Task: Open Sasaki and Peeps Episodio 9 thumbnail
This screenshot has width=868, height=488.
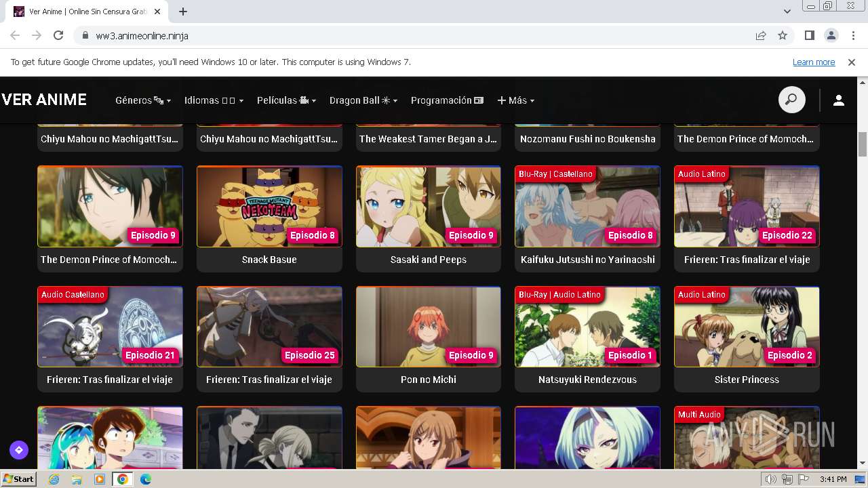Action: 429,207
